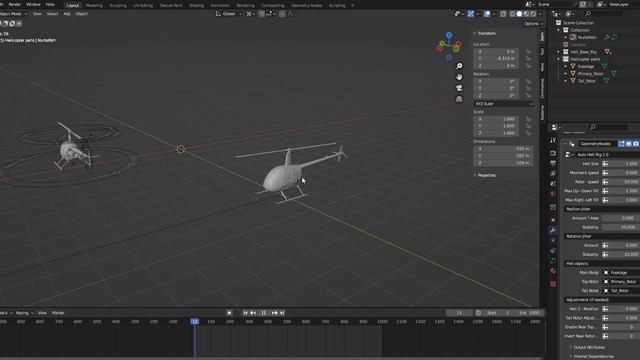The height and width of the screenshot is (360, 640).
Task: Expand the Output Attributes section
Action: 588,347
